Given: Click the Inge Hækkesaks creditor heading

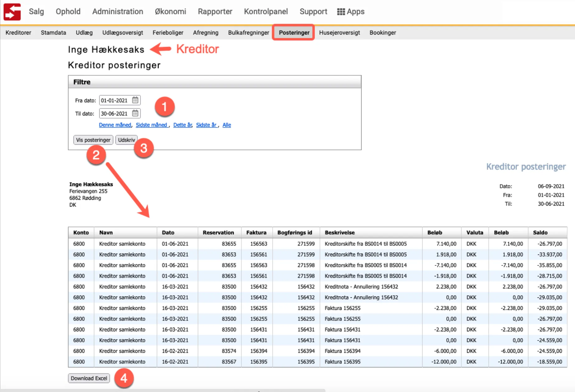Looking at the screenshot, I should (106, 49).
